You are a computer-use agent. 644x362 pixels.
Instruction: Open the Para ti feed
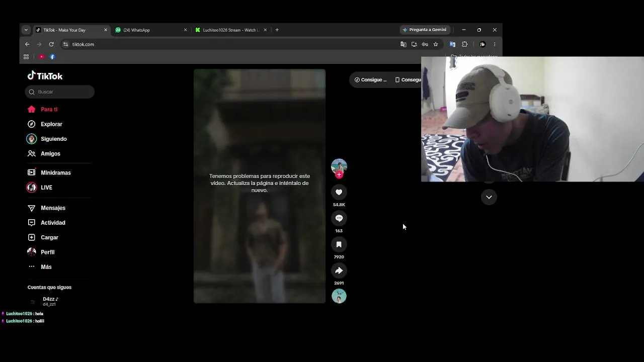49,109
